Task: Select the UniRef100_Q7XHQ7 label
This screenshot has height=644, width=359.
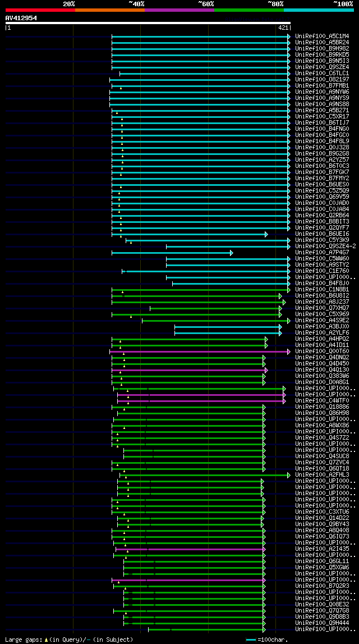Action: 322,308
